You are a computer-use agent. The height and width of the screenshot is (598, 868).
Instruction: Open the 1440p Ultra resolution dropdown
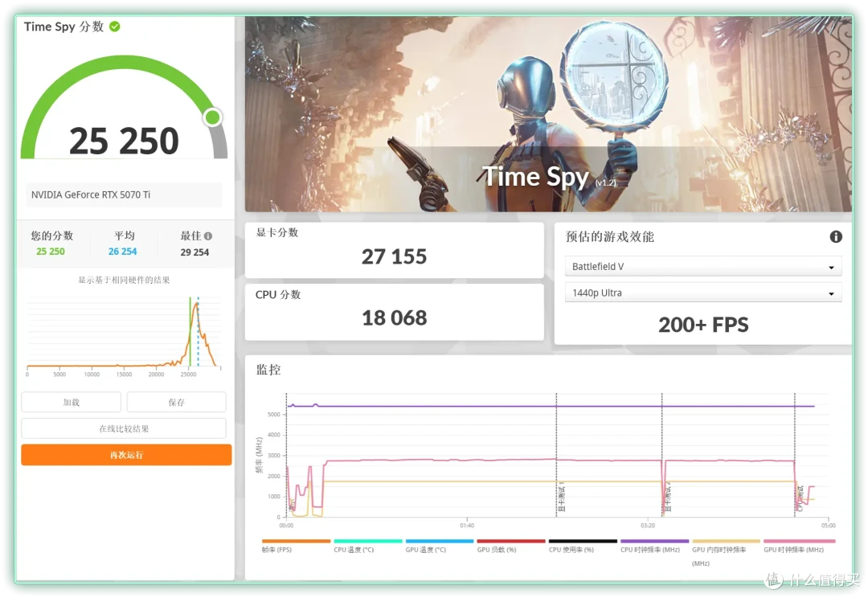click(x=703, y=293)
